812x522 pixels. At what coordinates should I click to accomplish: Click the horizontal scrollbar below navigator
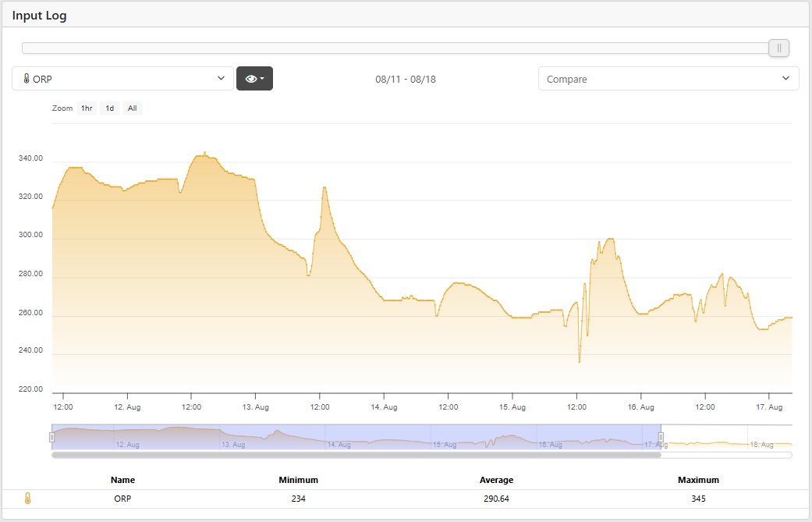pos(356,455)
